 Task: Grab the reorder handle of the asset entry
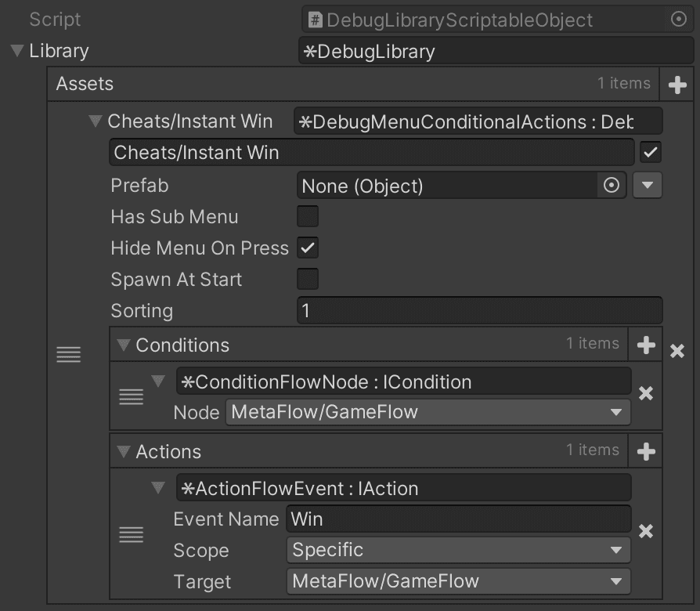68,354
